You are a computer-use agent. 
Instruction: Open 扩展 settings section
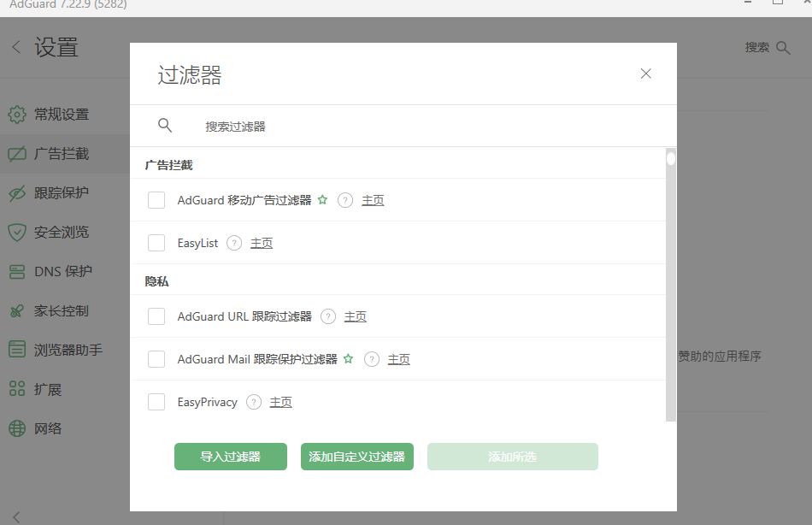[x=65, y=389]
